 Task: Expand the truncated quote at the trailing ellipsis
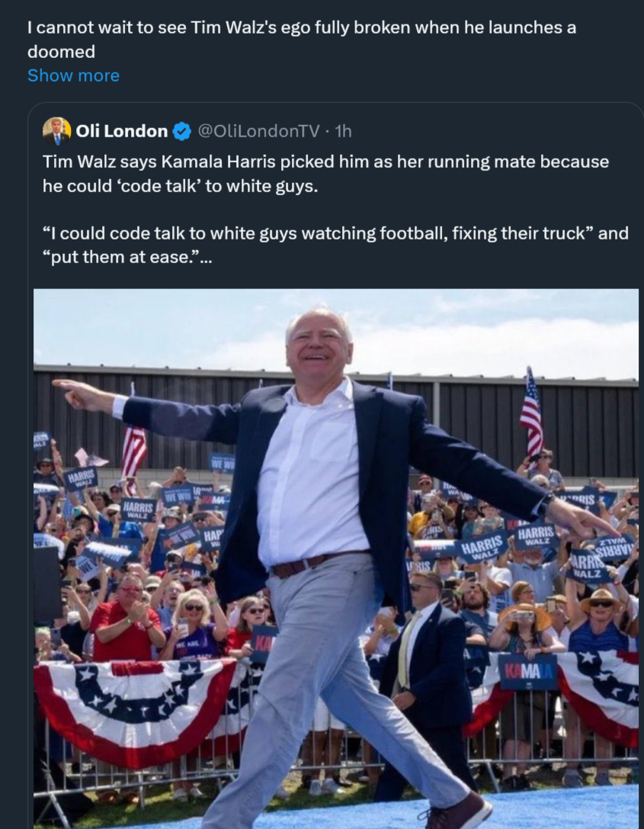click(206, 258)
